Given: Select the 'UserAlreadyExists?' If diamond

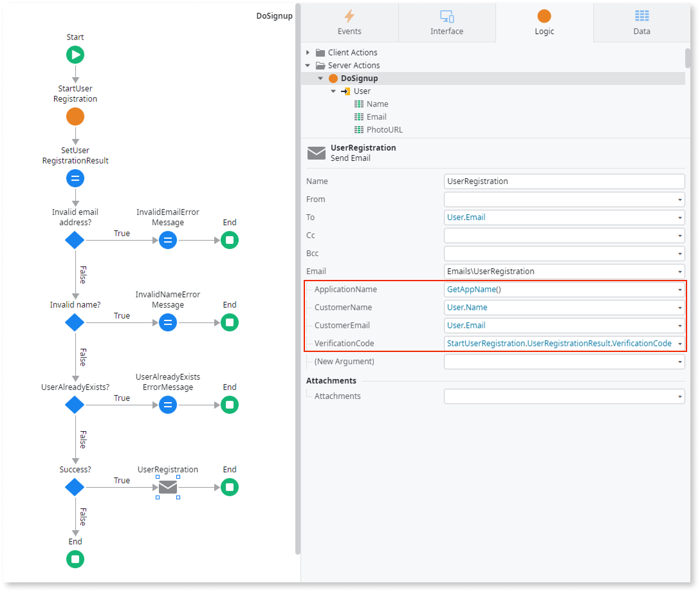Looking at the screenshot, I should (x=75, y=405).
